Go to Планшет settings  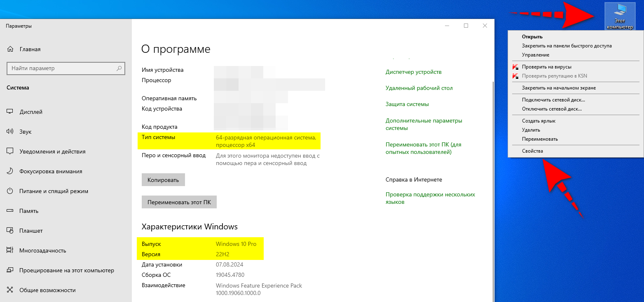(66, 231)
